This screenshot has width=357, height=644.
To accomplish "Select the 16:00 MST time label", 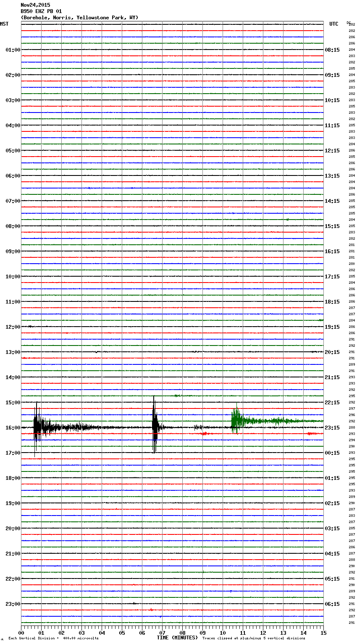I will coord(13,428).
